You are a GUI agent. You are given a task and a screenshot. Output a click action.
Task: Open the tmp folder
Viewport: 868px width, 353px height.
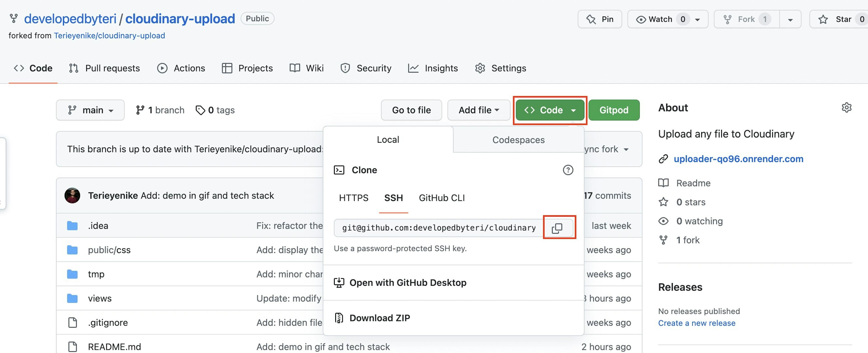[x=96, y=274]
